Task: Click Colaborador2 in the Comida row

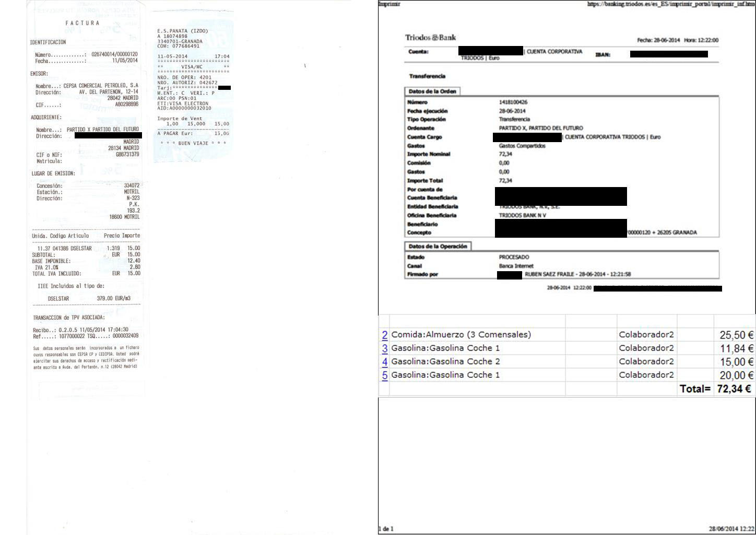Action: click(x=646, y=335)
